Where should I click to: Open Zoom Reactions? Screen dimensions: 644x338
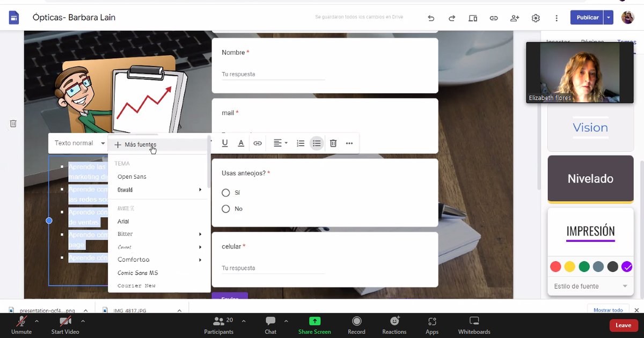394,325
